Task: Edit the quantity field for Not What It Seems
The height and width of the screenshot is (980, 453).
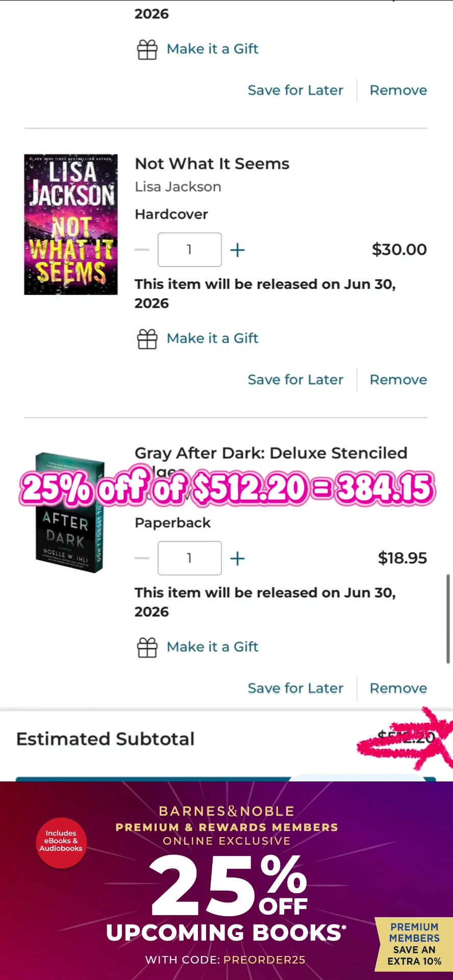Action: point(190,250)
